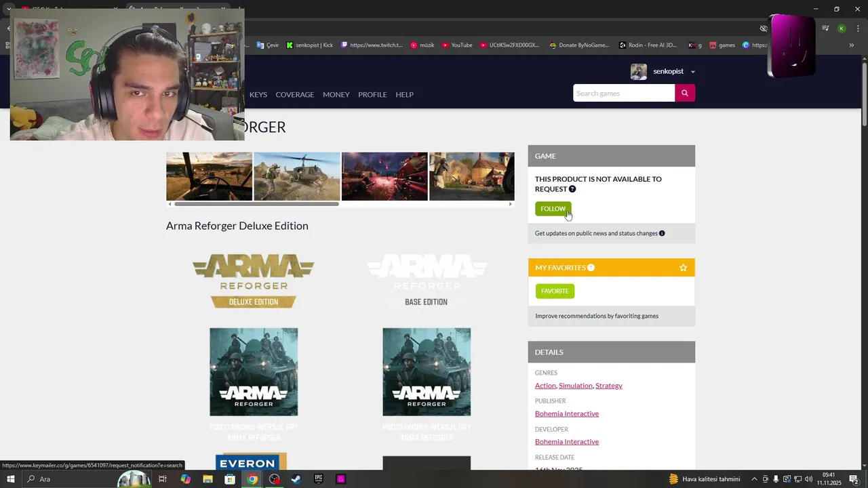Click the gallery horizontal scrollbar thumb
The height and width of the screenshot is (488, 868).
256,204
